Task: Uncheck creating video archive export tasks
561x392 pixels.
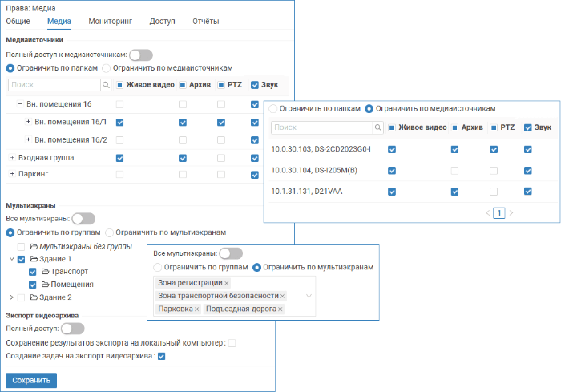Action: point(161,357)
